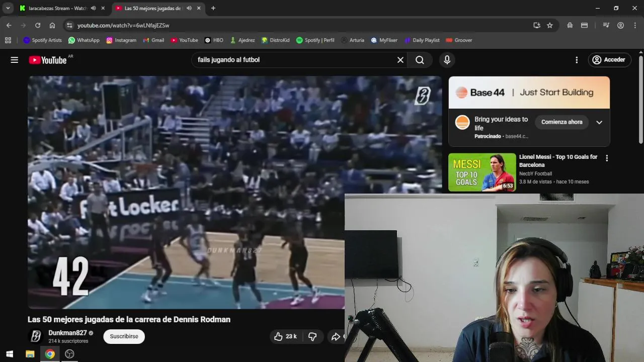Go to the browser home page
Image resolution: width=644 pixels, height=362 pixels.
pos(52,25)
